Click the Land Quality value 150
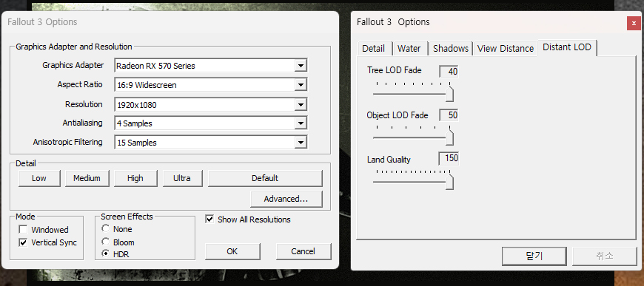644x286 pixels. pyautogui.click(x=449, y=158)
